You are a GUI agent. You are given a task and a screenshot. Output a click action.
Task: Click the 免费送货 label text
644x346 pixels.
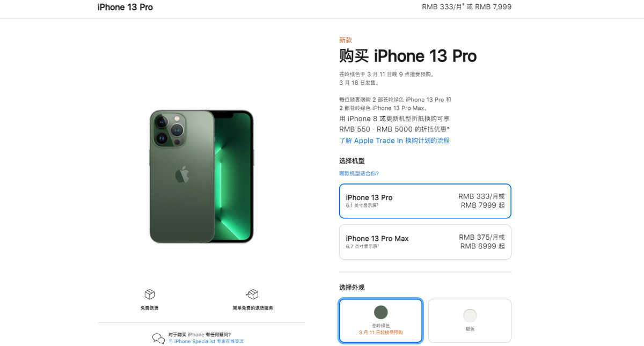pyautogui.click(x=150, y=308)
